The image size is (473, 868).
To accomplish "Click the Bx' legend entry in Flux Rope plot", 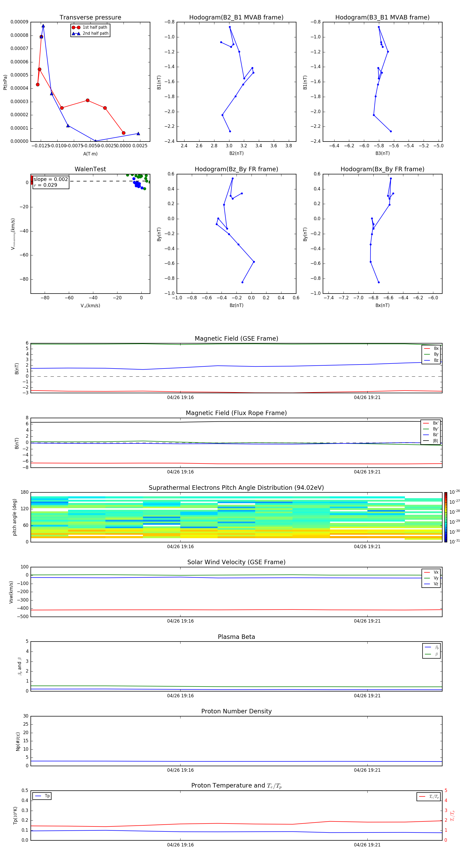I will point(431,423).
